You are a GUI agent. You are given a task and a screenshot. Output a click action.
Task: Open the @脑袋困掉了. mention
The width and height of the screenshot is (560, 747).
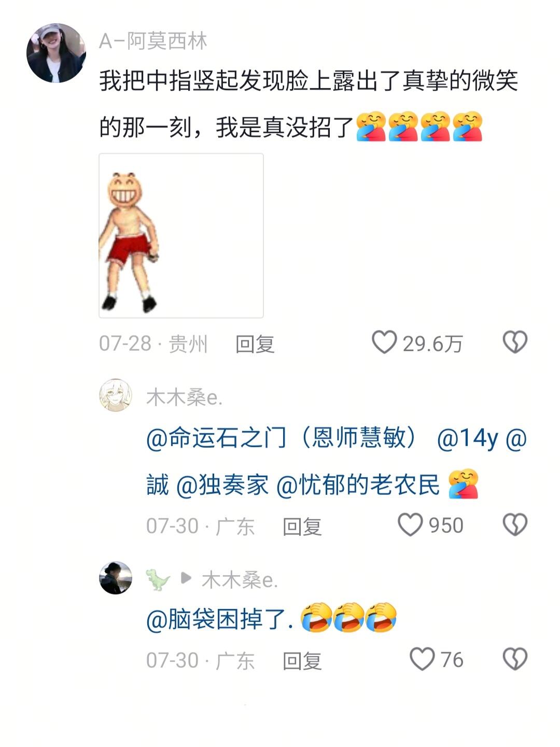pyautogui.click(x=220, y=619)
